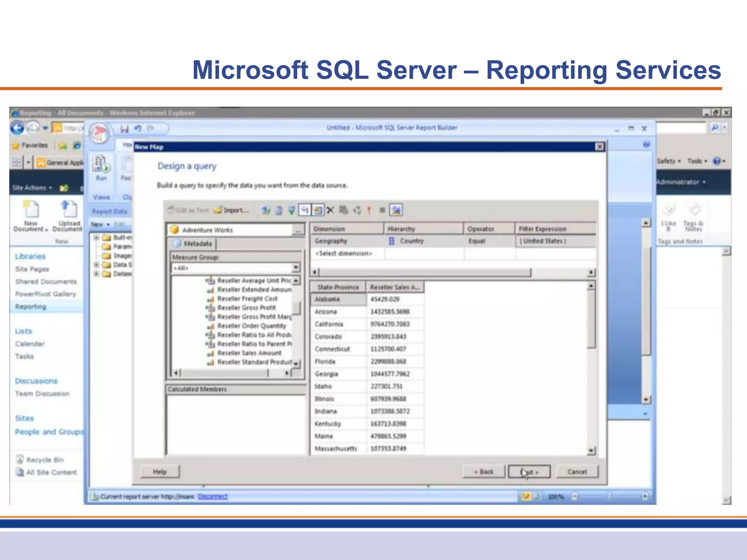Viewport: 747px width, 560px height.
Task: Click the Report Builder Save icon
Action: (x=124, y=129)
